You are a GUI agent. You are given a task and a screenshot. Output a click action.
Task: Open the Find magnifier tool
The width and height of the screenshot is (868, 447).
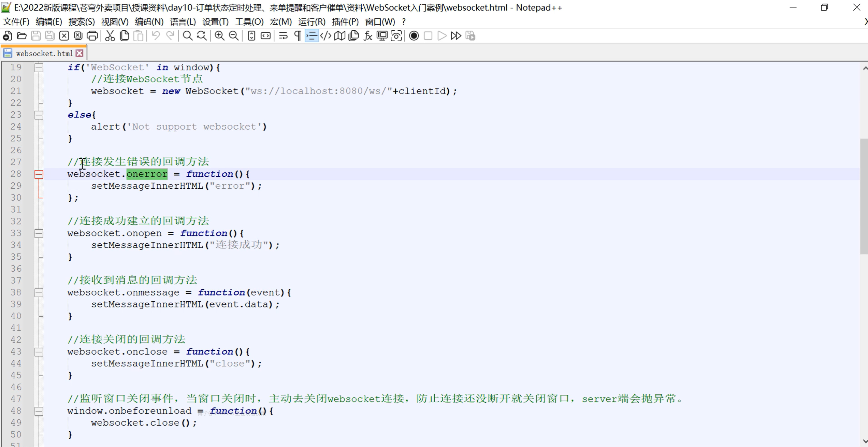[x=187, y=36]
